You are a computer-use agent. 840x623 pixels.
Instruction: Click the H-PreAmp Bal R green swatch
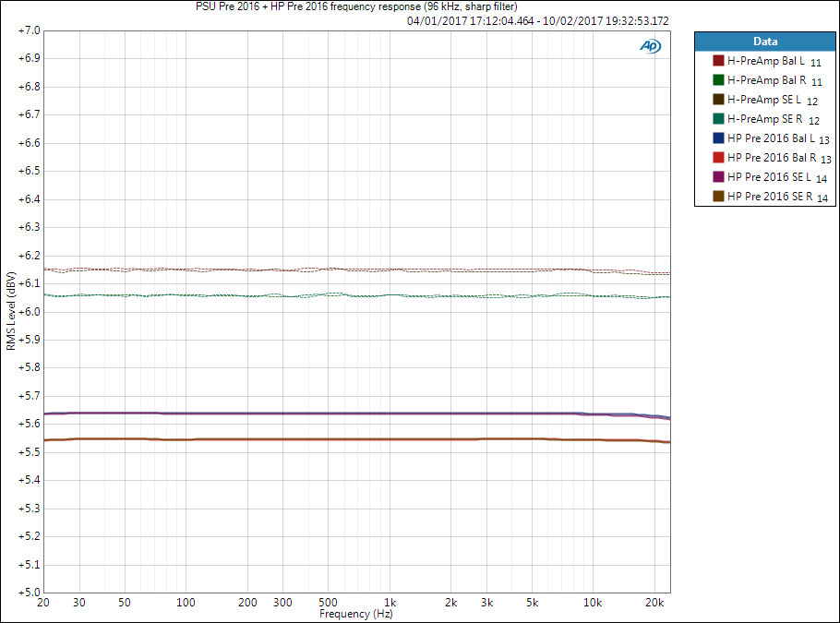pos(718,79)
